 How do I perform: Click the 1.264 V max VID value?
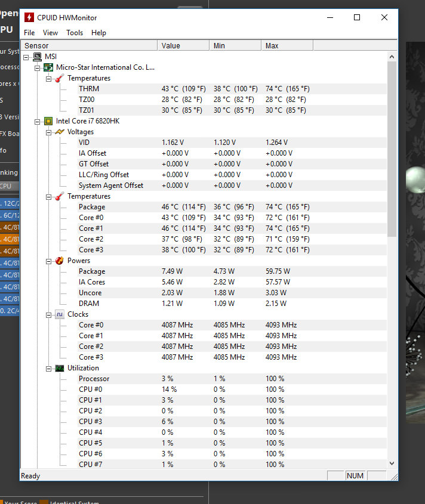click(x=276, y=143)
